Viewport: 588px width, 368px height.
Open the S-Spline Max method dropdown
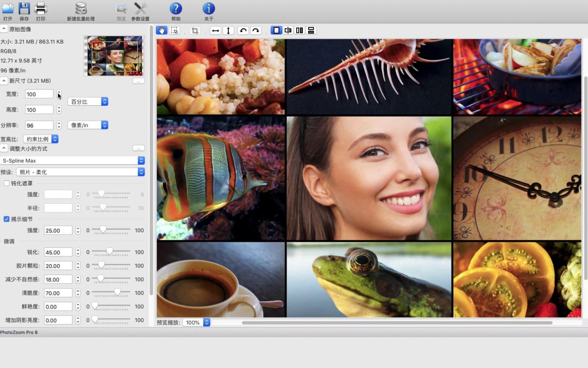(73, 161)
